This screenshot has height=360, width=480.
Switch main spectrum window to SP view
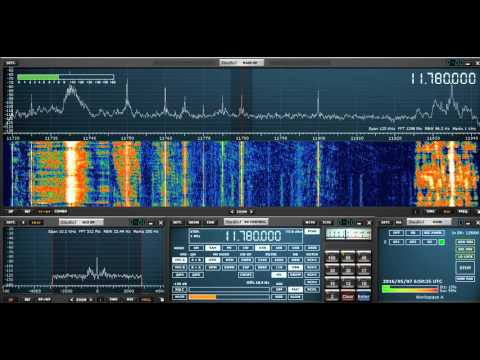11,211
